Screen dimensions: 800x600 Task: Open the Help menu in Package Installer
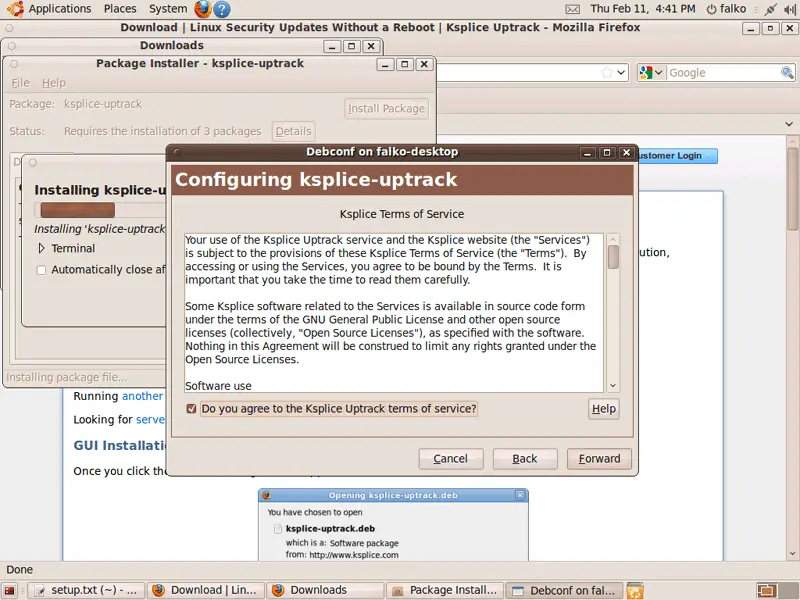pos(54,83)
